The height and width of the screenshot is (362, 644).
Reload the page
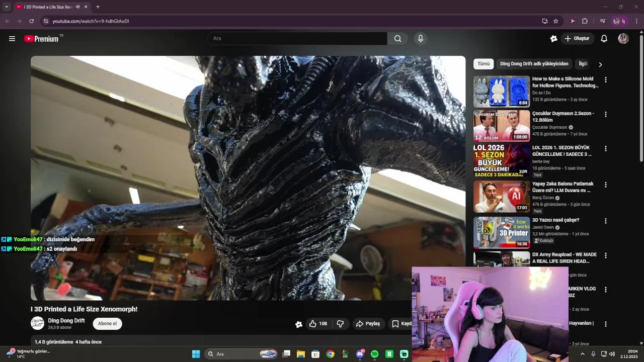pyautogui.click(x=31, y=21)
